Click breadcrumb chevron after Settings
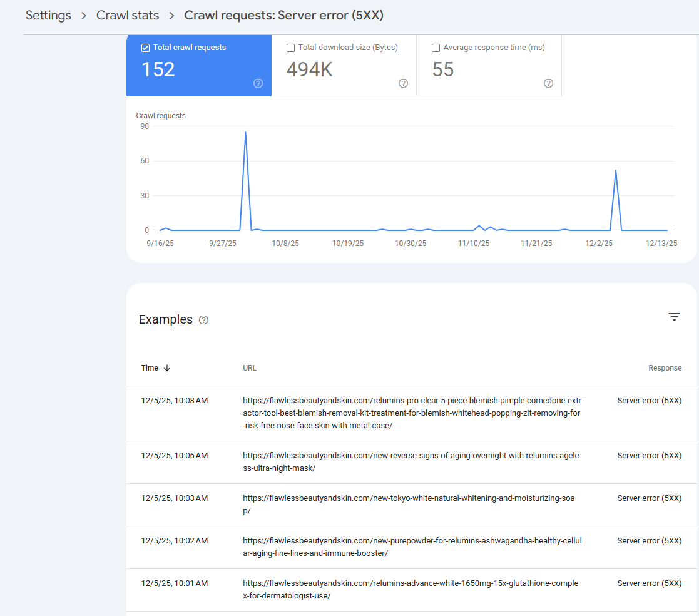Screen dimensions: 699x616 tap(84, 16)
